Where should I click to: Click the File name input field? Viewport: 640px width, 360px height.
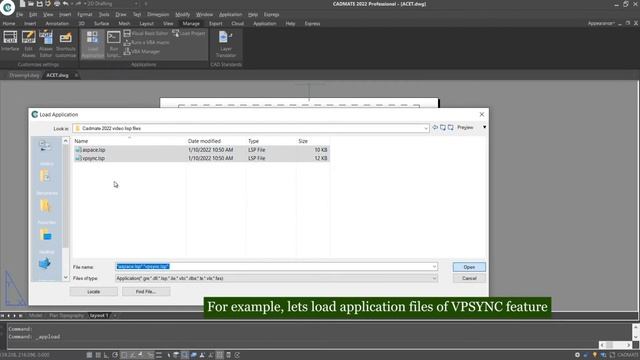[x=273, y=267]
